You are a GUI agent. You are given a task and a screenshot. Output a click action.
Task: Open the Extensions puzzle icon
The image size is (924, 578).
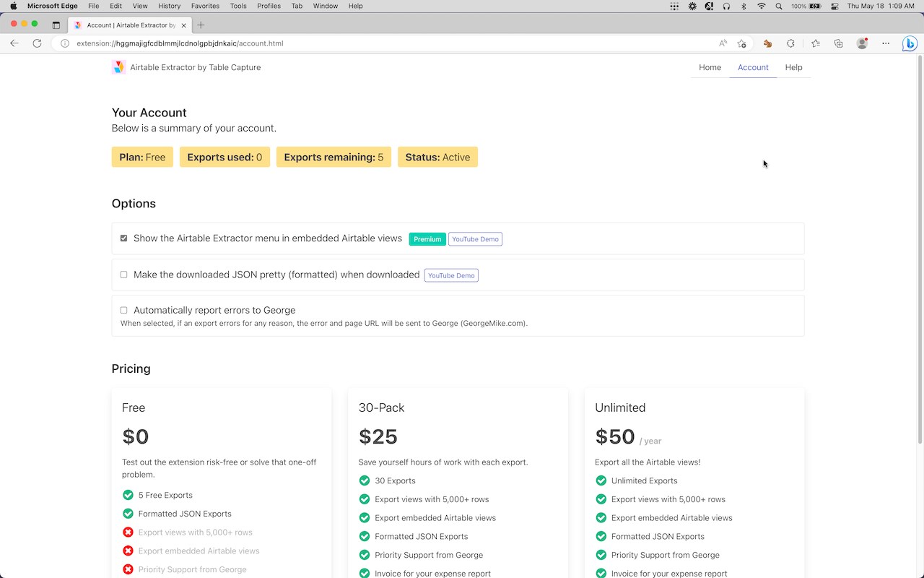790,43
